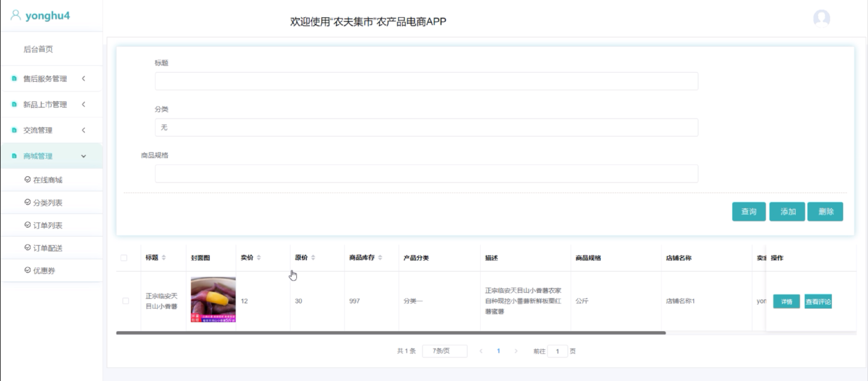Click the yonghu4 user profile icon

pyautogui.click(x=16, y=16)
